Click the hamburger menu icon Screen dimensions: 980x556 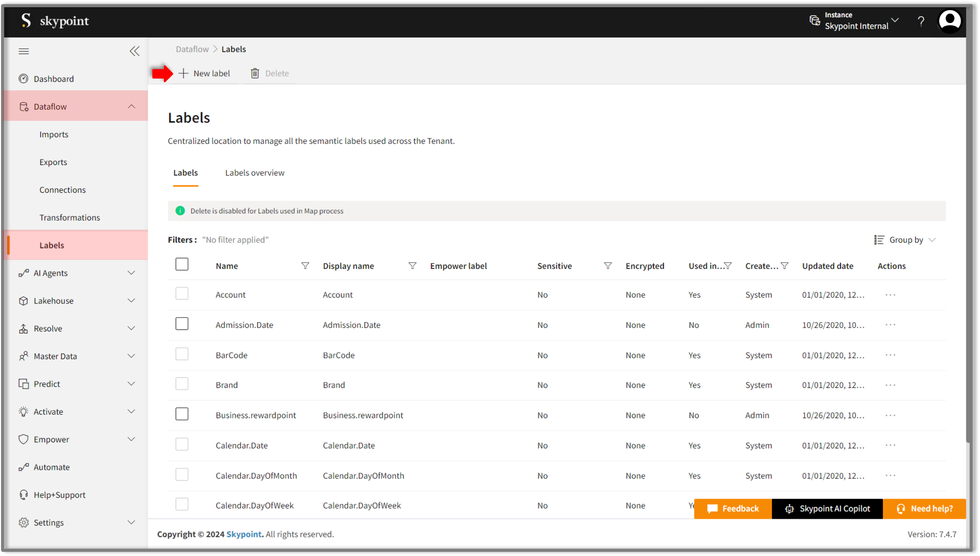[23, 51]
